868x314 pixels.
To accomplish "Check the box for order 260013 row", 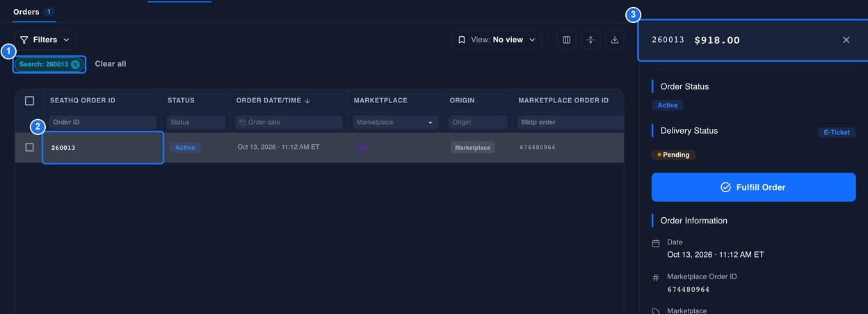I will 29,148.
